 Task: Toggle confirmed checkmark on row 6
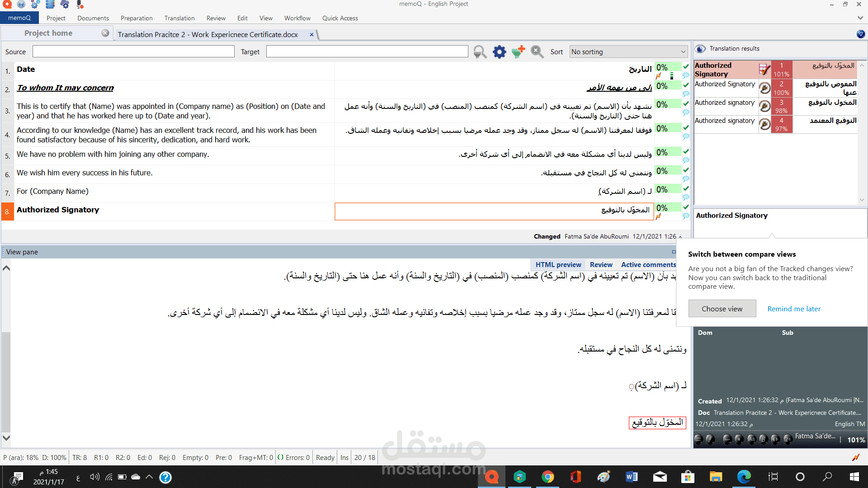pos(686,170)
